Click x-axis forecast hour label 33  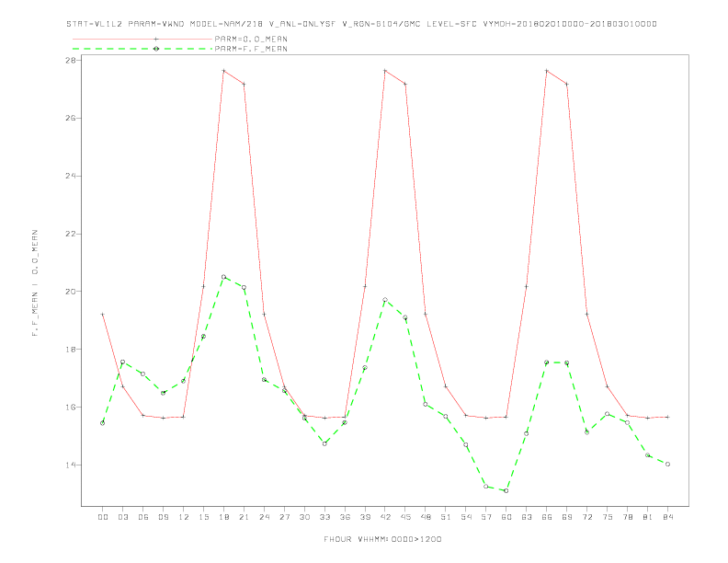click(x=324, y=517)
